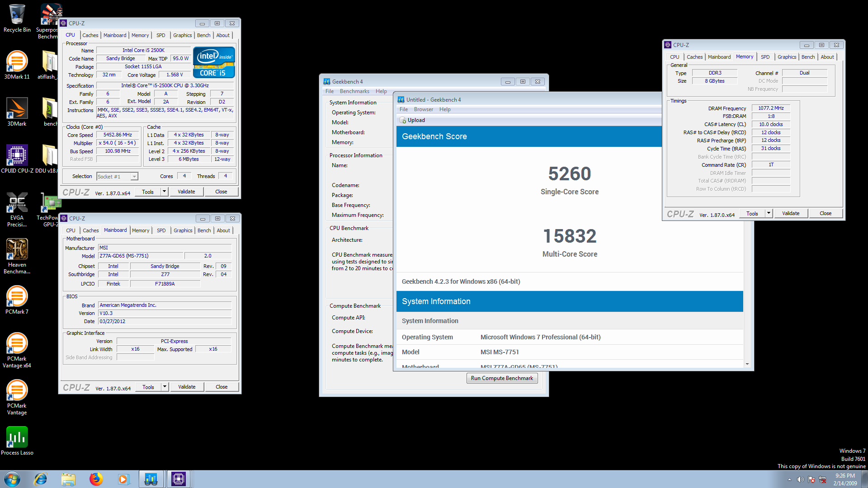Screen dimensions: 868x488
Task: Launch the Process Lasso desktop shortcut
Action: pos(17,441)
